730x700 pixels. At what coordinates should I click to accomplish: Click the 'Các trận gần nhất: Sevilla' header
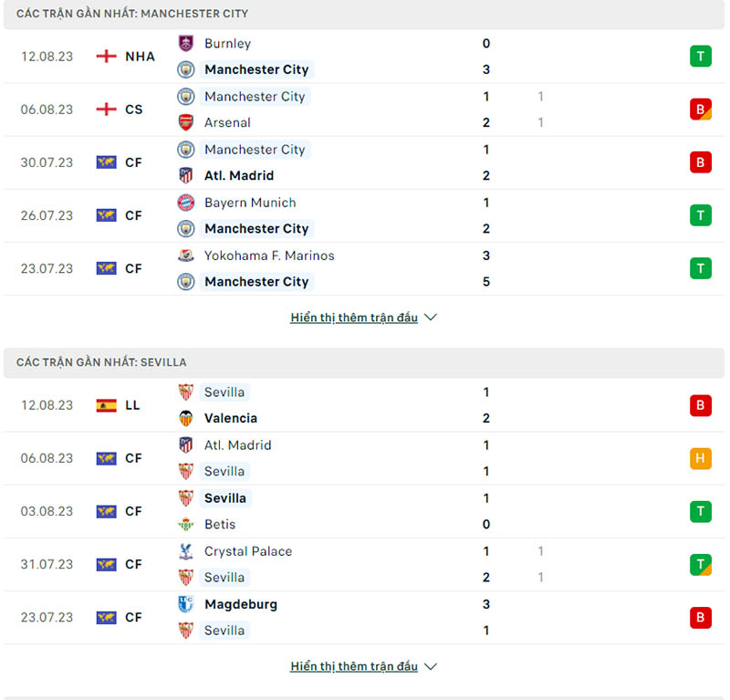(101, 362)
